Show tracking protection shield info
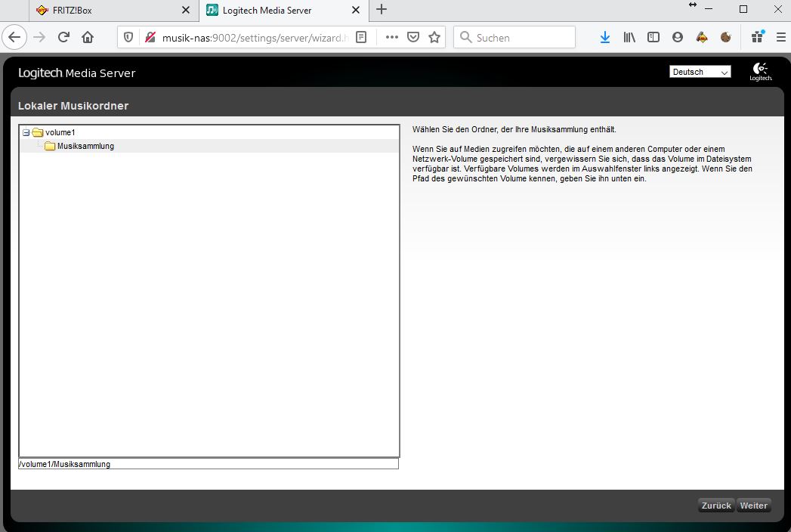The width and height of the screenshot is (791, 532). (x=128, y=37)
